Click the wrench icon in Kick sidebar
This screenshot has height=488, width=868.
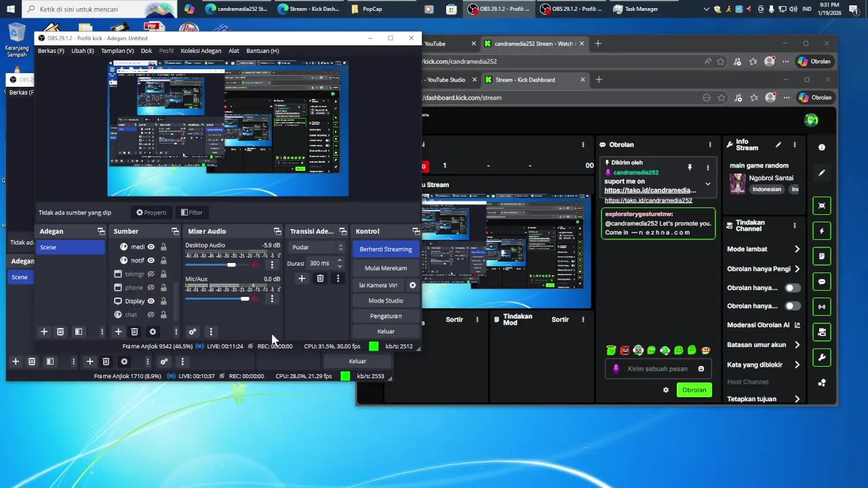pyautogui.click(x=822, y=357)
